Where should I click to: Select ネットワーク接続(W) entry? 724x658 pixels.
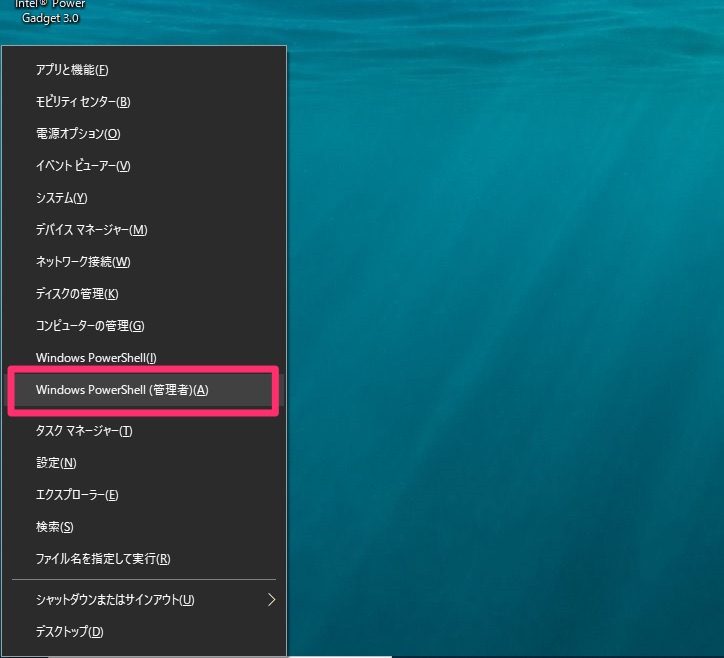click(144, 262)
